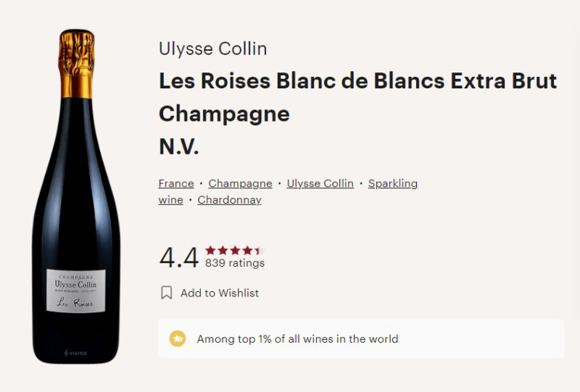Open the underlined Ulysse Collin winery link
Image resolution: width=580 pixels, height=392 pixels.
(320, 183)
